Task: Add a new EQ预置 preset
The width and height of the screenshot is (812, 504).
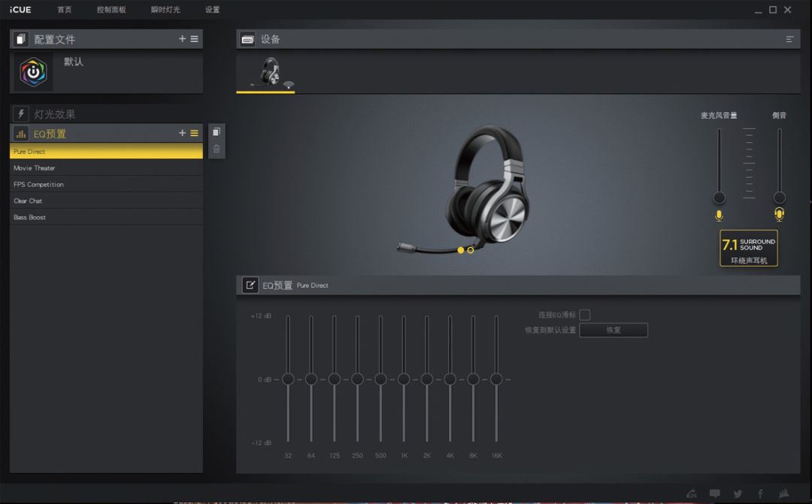Action: coord(182,133)
